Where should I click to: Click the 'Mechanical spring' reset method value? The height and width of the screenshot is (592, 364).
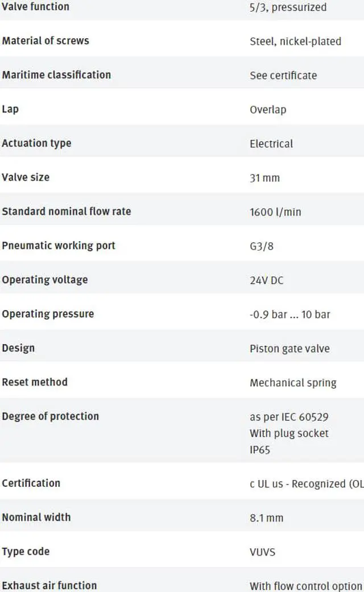tap(293, 383)
